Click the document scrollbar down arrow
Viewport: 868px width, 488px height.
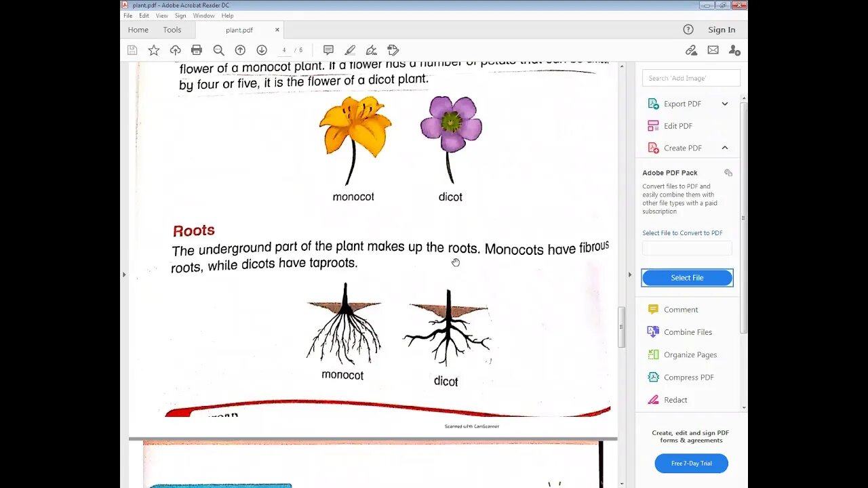(x=621, y=485)
